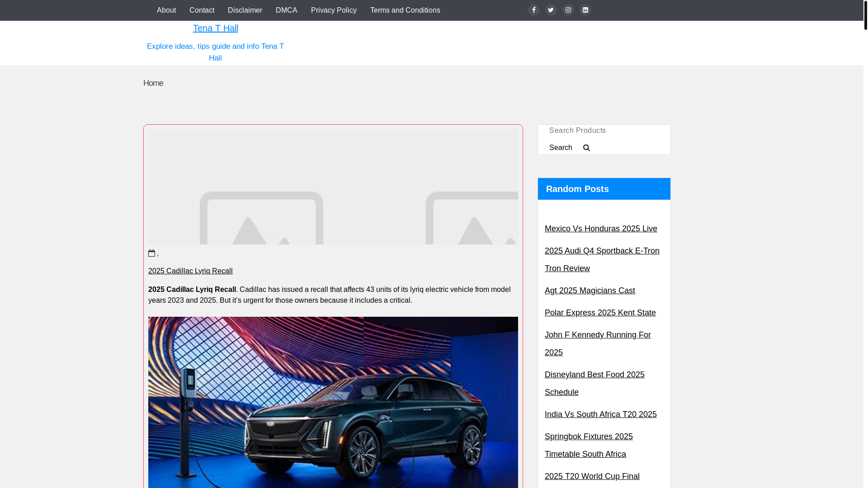868x488 pixels.
Task: Focus the Search Products field
Action: click(604, 131)
